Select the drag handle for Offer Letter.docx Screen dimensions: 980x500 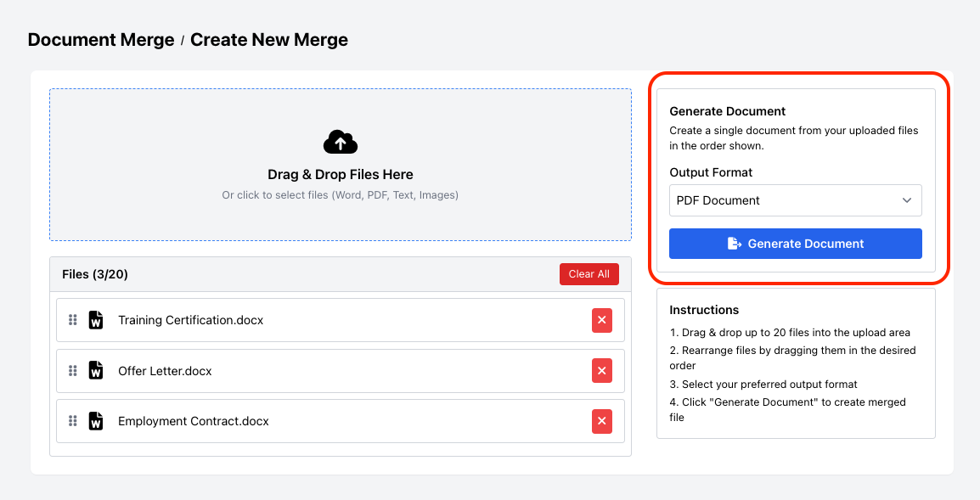tap(73, 370)
